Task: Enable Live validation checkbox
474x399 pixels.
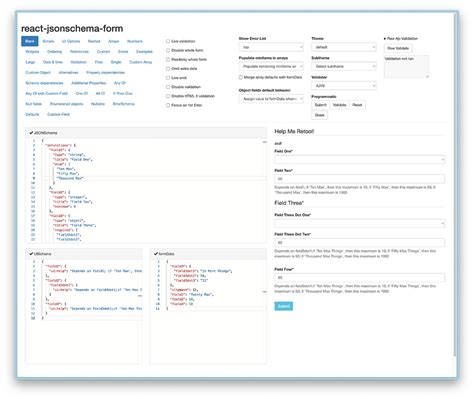Action: (168, 41)
